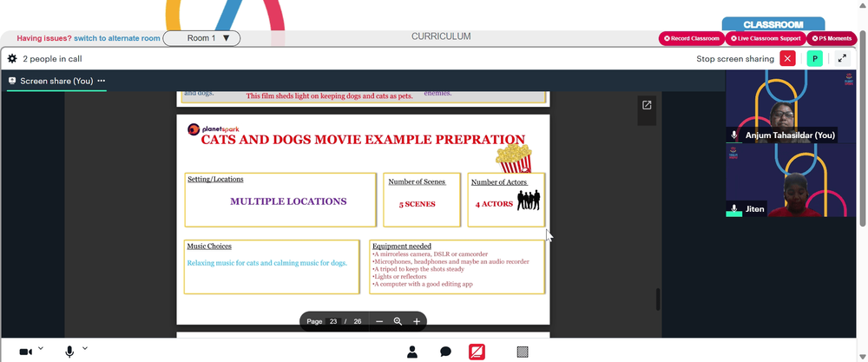Click red screen share toggle icon
This screenshot has height=362, width=868.
(477, 352)
